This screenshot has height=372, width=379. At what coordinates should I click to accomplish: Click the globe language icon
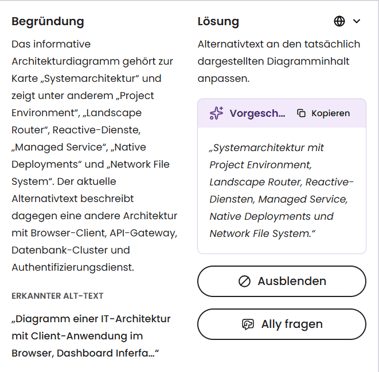[339, 21]
